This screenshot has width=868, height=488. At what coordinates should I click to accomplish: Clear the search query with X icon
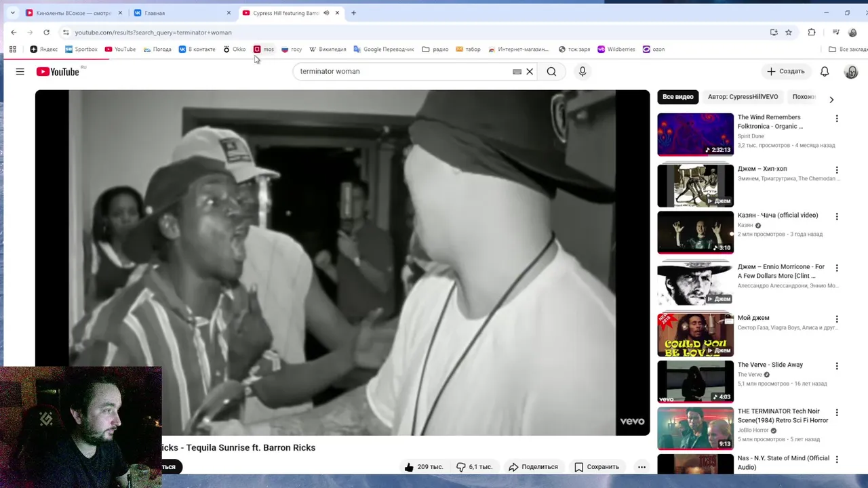530,71
